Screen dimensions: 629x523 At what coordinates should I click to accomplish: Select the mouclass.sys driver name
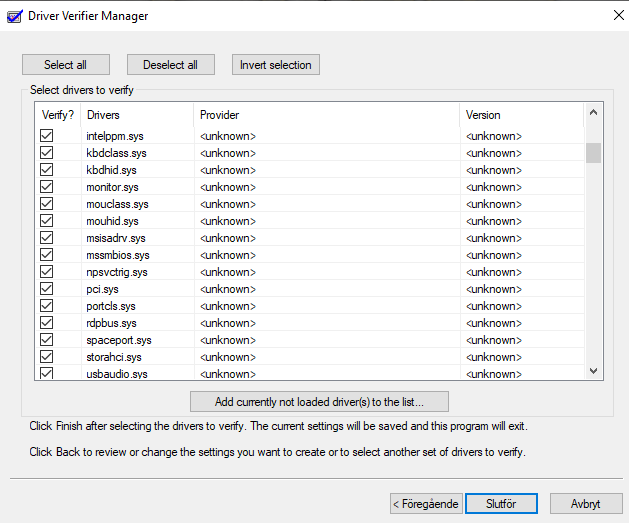[x=117, y=204]
